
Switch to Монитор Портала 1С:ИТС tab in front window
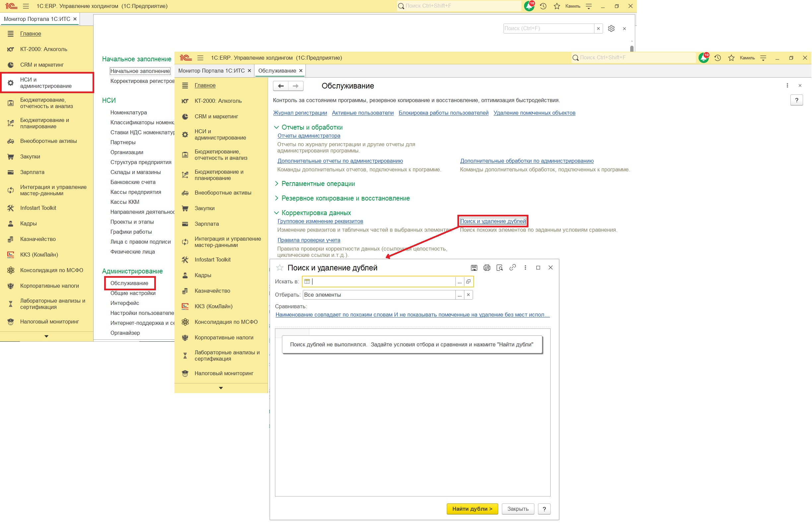click(x=211, y=71)
